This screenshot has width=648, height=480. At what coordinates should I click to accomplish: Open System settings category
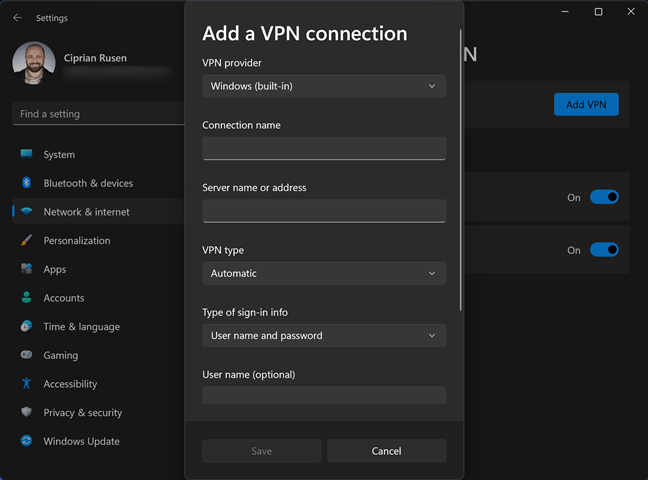[98, 154]
